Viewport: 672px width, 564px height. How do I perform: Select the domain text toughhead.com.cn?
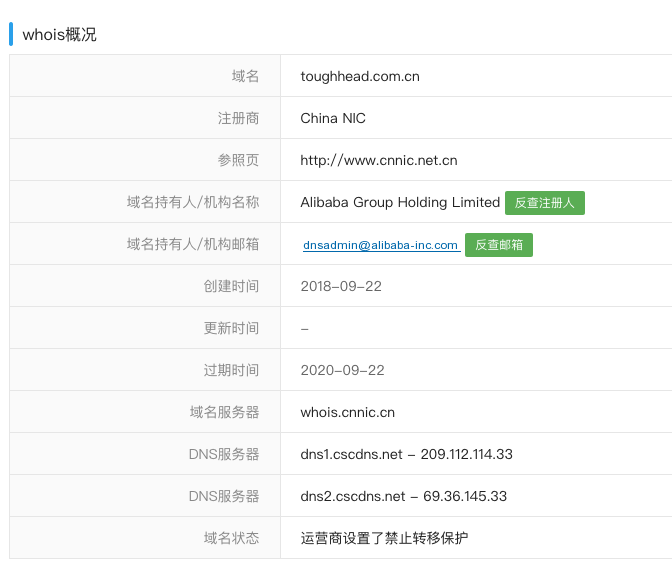[360, 76]
